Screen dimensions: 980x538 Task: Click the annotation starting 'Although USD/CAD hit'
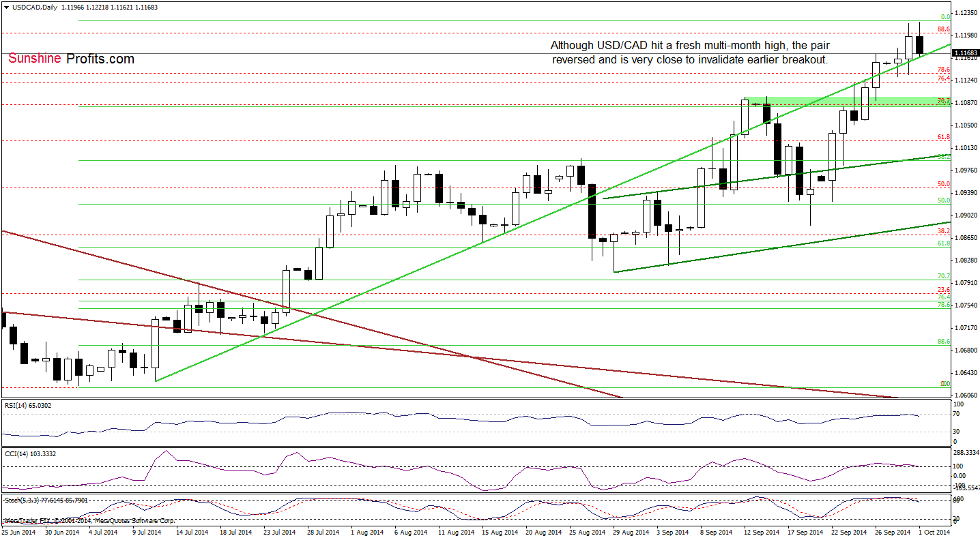(690, 53)
